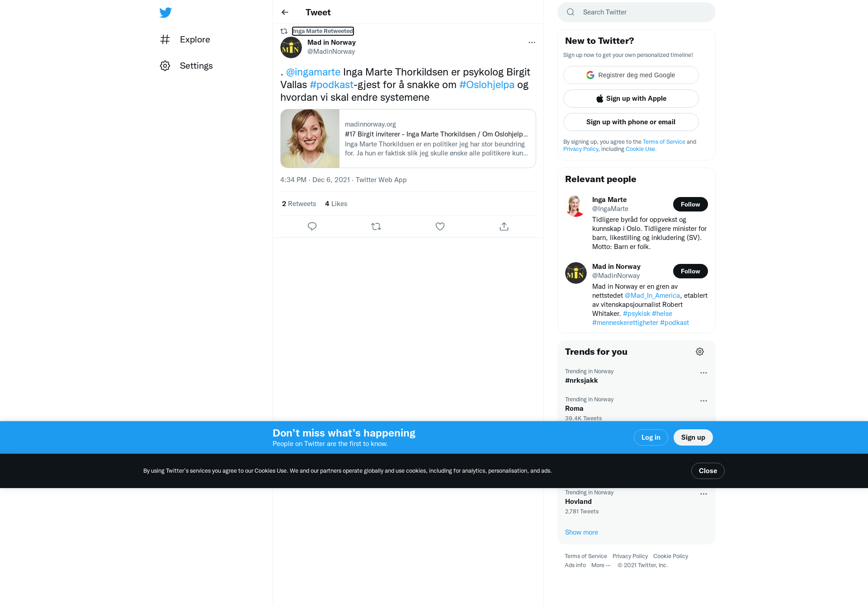Open Trends settings gear icon
Image resolution: width=868 pixels, height=606 pixels.
700,352
